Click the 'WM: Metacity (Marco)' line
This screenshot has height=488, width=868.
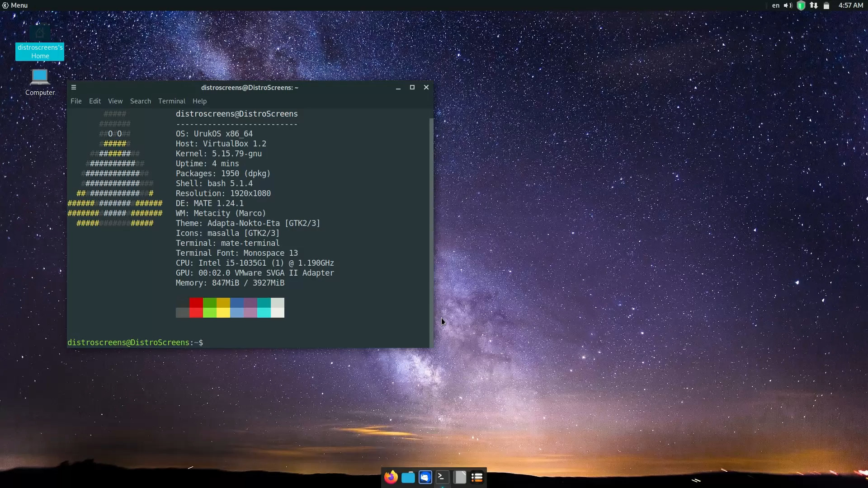221,213
